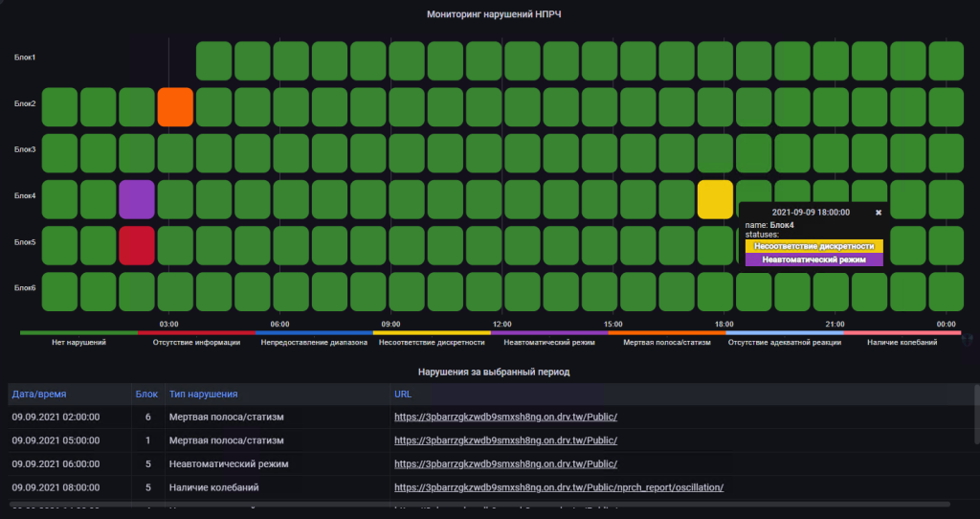Close the 2021-09-09 18:00:00 tooltip
This screenshot has height=519, width=980.
[x=879, y=212]
